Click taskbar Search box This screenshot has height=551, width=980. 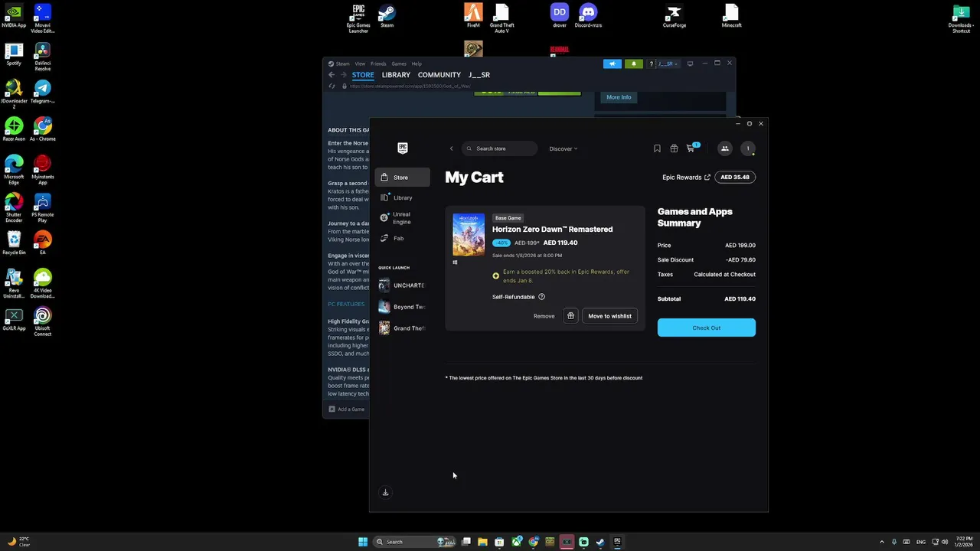pos(414,542)
